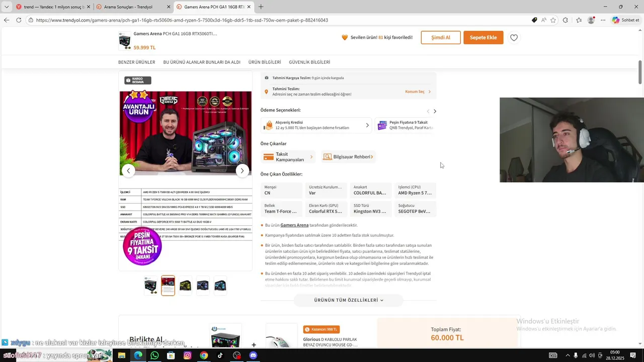Go to BU ÜRÜNÜ ALANLAR BUNLARI DA ALDI
The image size is (644, 362).
point(202,62)
